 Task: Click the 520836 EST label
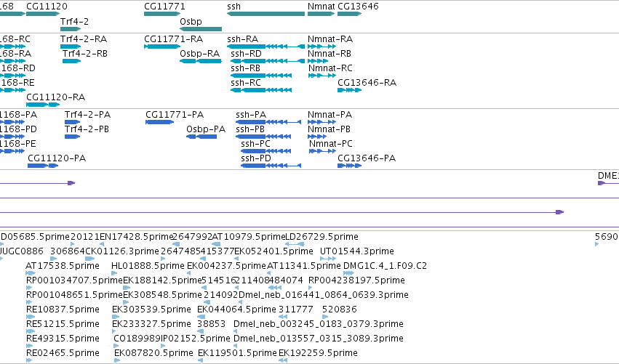(340, 310)
